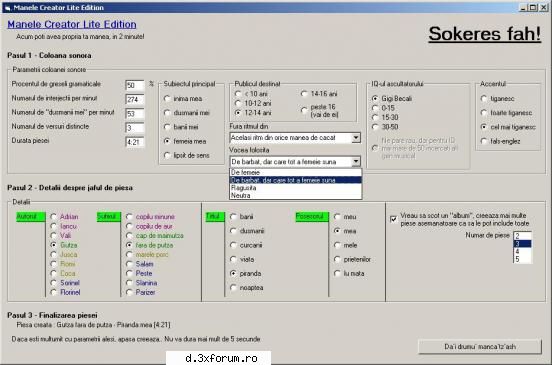
Task: Pick 'De barbat, dar care tot a femeie suna'
Action: tap(295, 180)
